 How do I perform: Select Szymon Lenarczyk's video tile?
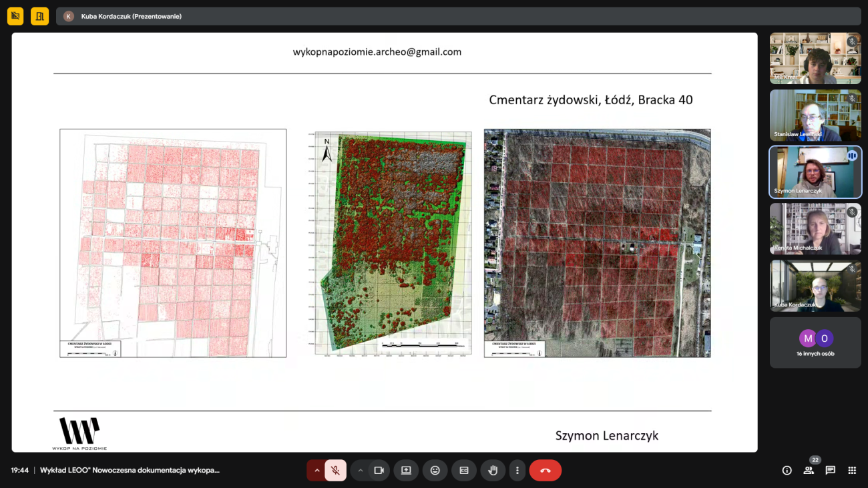pyautogui.click(x=815, y=172)
